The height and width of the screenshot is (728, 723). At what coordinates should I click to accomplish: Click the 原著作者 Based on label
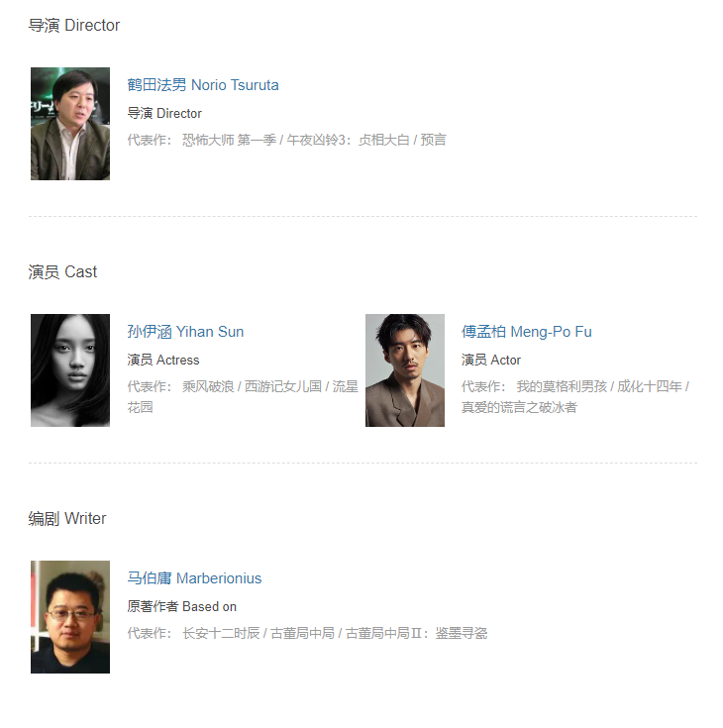(x=181, y=606)
